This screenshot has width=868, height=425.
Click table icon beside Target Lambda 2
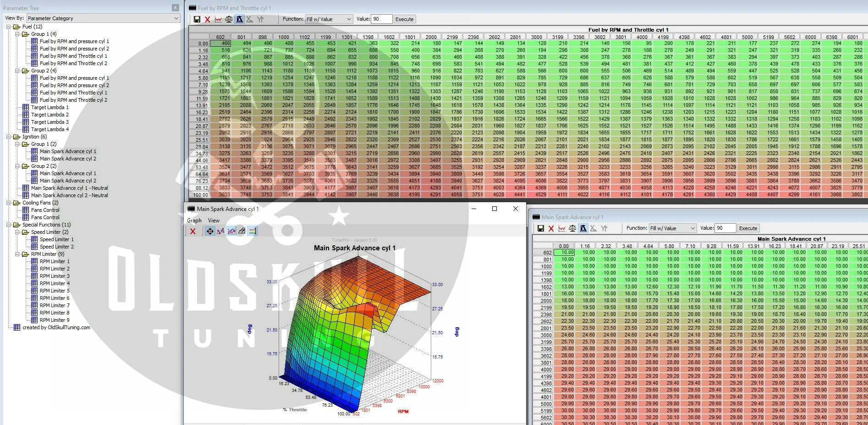click(x=26, y=115)
